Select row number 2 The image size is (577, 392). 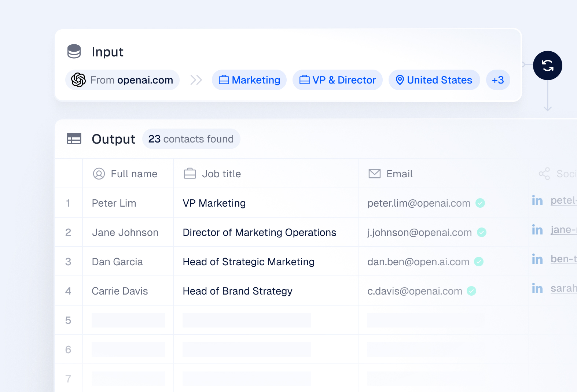[x=68, y=232]
